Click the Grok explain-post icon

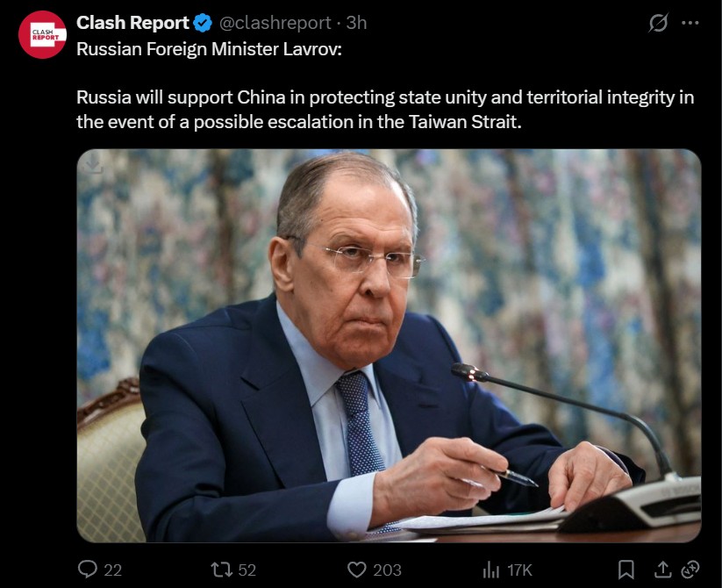coord(658,23)
